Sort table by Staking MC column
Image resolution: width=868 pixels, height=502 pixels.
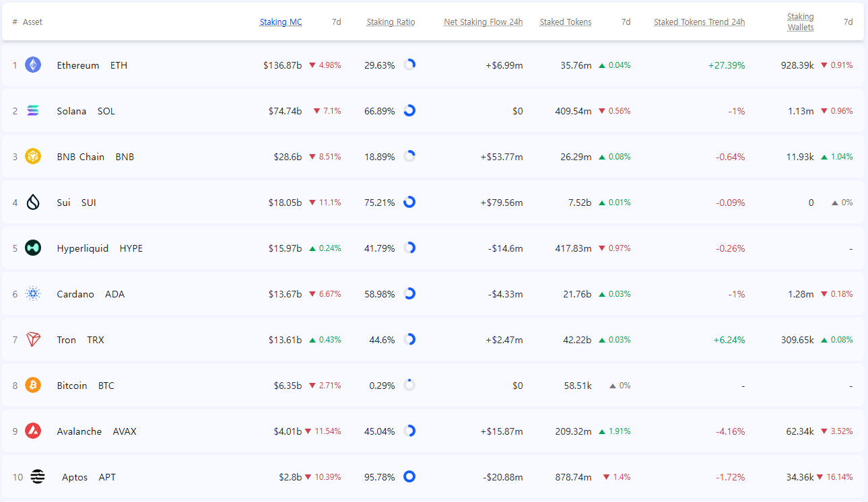click(281, 22)
